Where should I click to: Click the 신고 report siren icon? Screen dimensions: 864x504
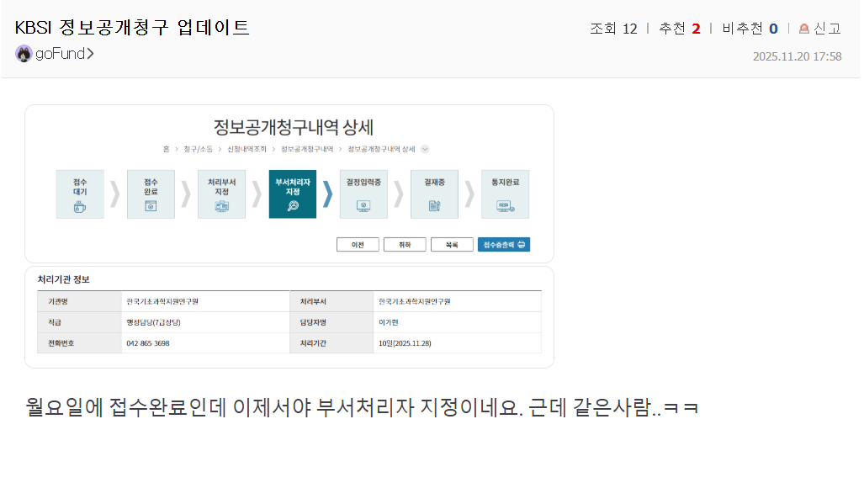point(804,29)
